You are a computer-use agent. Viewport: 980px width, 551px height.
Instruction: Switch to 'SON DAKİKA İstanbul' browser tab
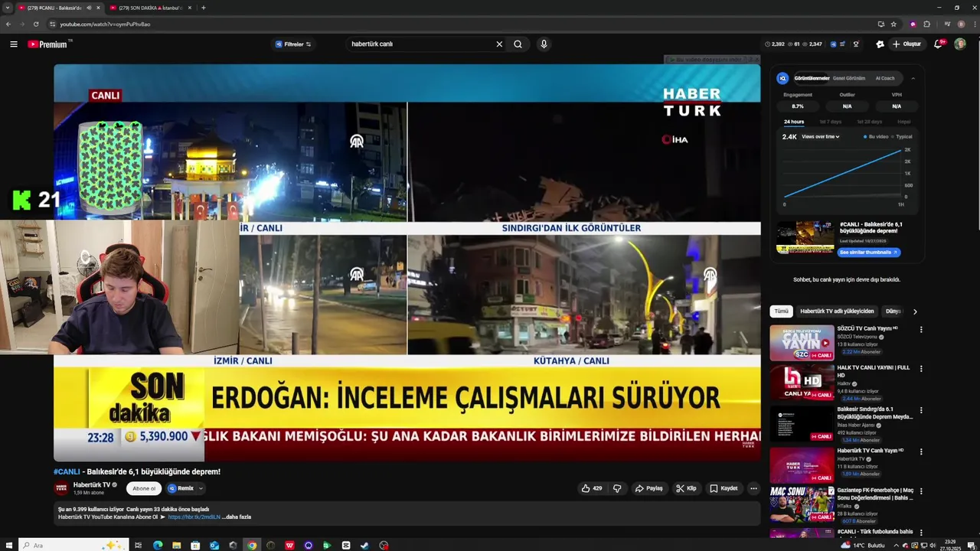pos(150,8)
